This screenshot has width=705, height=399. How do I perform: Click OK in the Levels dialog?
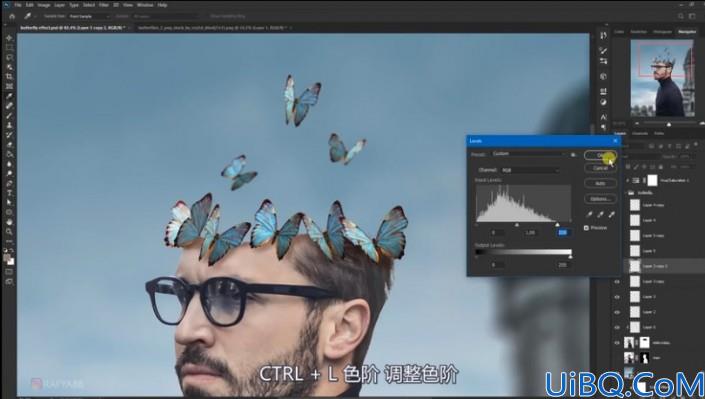point(600,155)
